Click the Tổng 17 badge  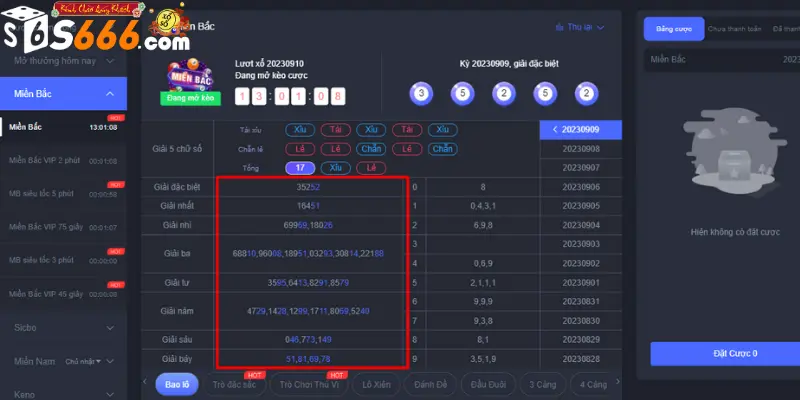pos(301,168)
